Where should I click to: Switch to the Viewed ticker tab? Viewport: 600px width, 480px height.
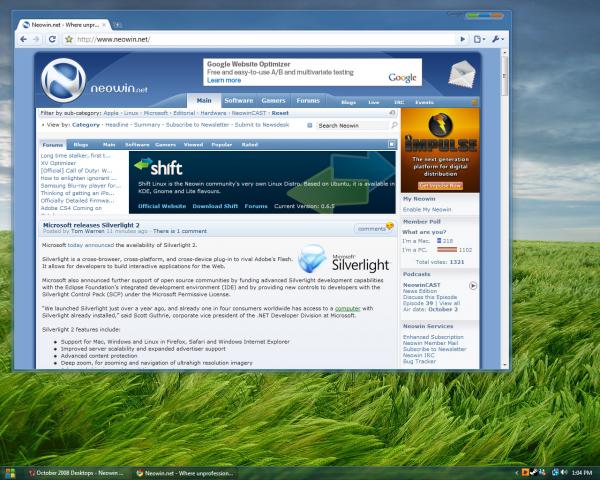tap(193, 145)
